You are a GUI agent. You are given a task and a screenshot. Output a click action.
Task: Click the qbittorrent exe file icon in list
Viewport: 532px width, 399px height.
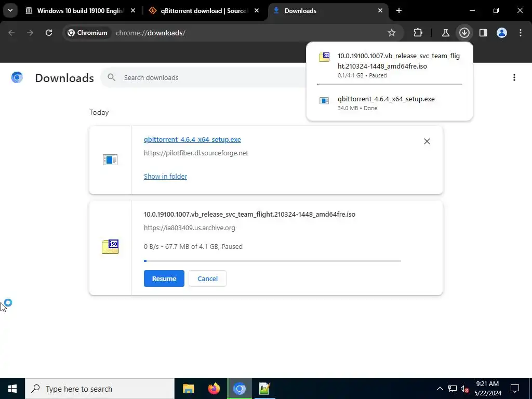click(x=110, y=160)
